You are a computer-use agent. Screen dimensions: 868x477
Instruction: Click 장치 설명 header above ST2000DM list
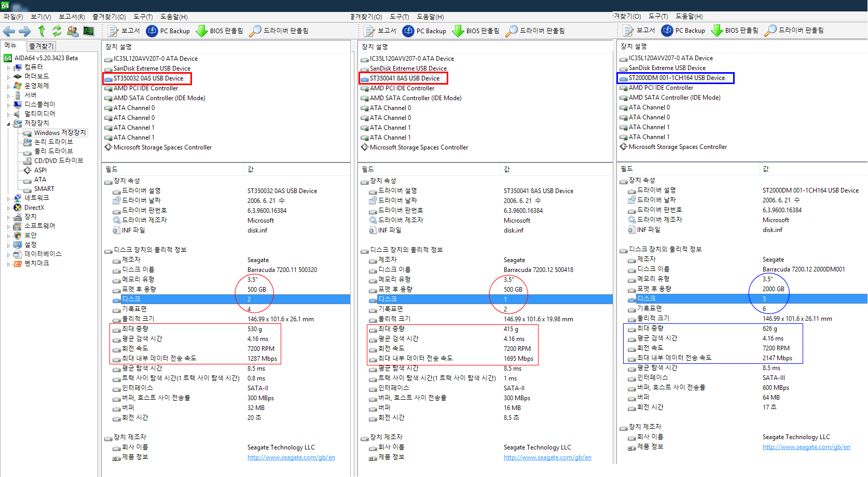tap(633, 46)
